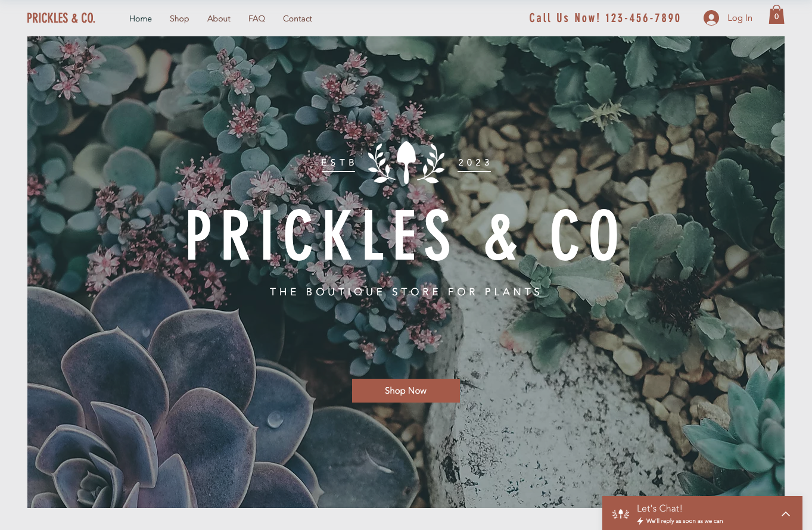Click the ESTB text in hero banner
The width and height of the screenshot is (812, 530).
[x=338, y=162]
